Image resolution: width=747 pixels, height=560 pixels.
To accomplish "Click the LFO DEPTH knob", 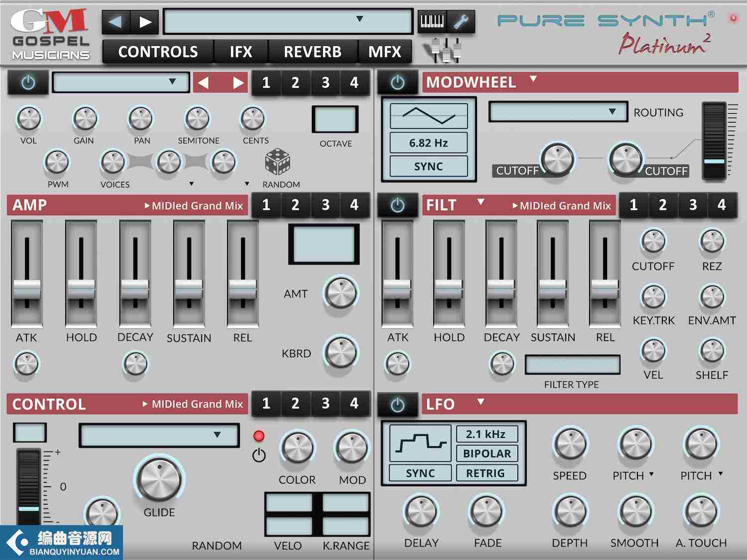I will pos(570,512).
